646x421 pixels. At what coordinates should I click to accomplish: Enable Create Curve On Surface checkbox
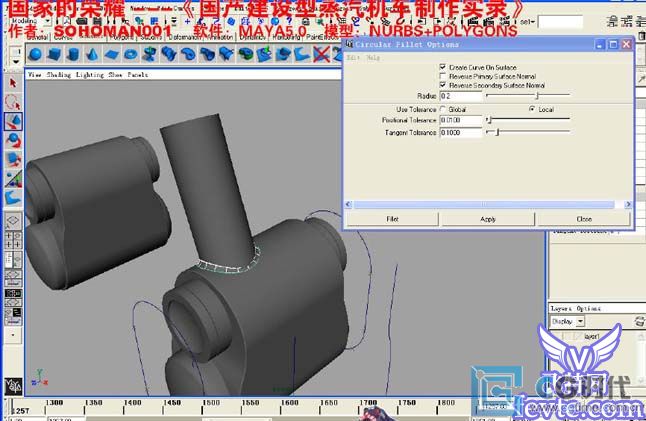[443, 67]
